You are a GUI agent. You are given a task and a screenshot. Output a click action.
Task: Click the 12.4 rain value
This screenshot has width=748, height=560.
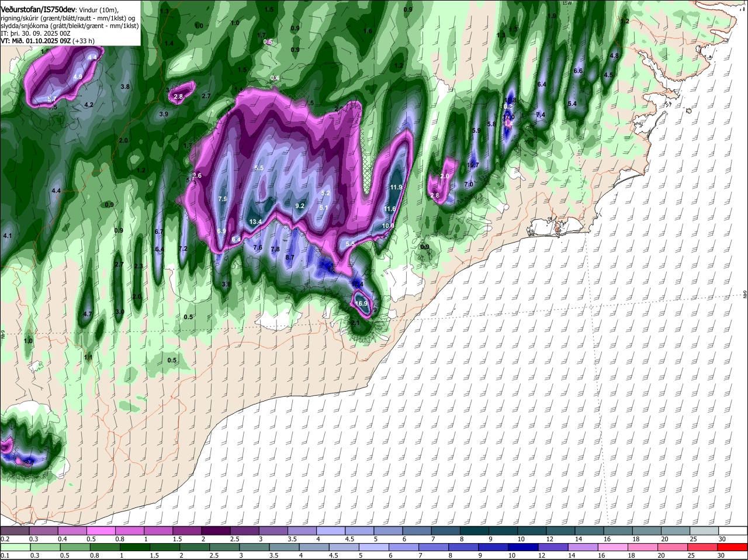358,284
